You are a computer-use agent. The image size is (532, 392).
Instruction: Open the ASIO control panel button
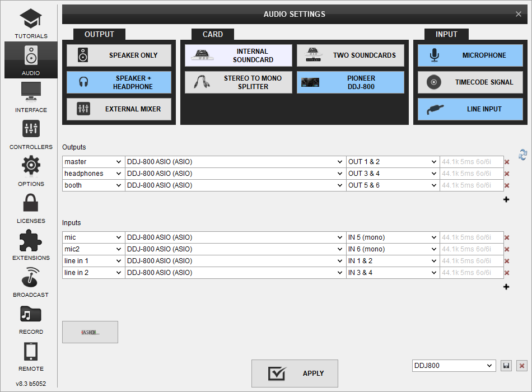click(x=90, y=332)
